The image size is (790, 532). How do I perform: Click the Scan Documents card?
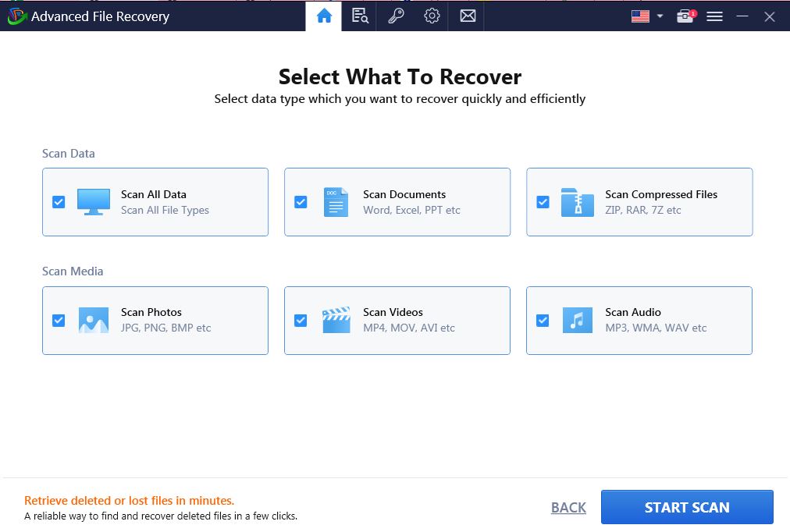pyautogui.click(x=397, y=201)
